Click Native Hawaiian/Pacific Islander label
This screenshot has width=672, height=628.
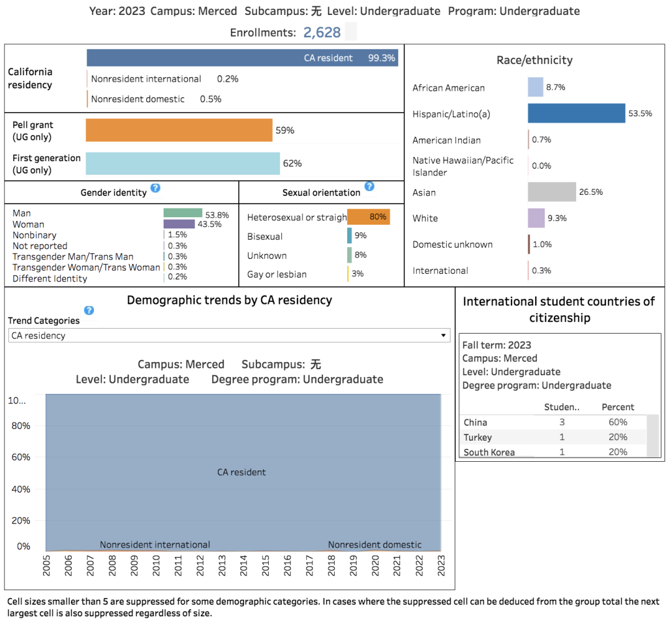[x=463, y=166]
